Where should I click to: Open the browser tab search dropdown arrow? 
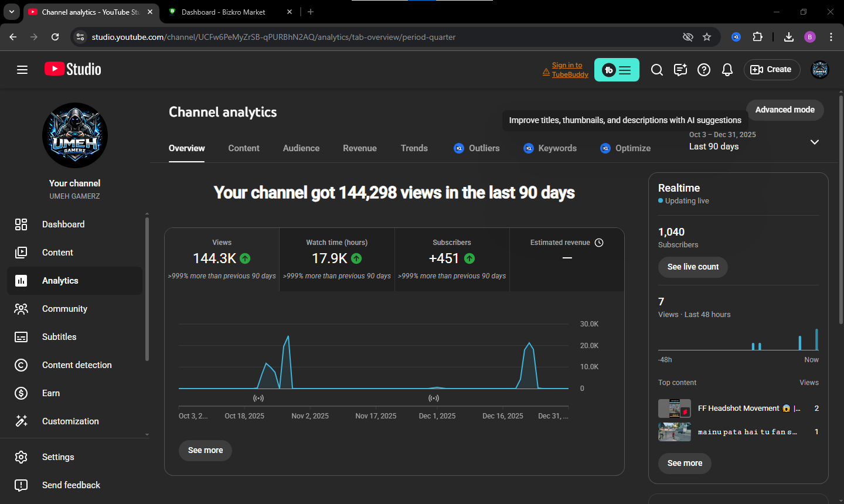(x=12, y=12)
